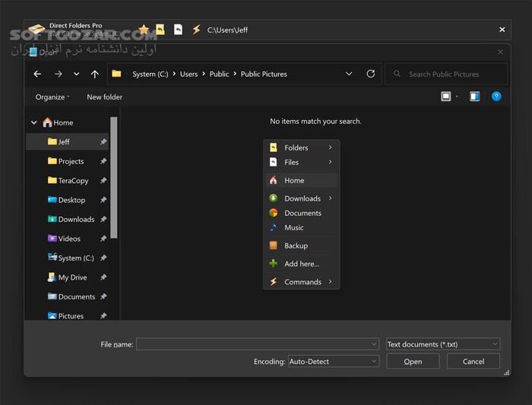Open Downloads in navigation pane
Screen dimensions: 532x405
click(67, 219)
